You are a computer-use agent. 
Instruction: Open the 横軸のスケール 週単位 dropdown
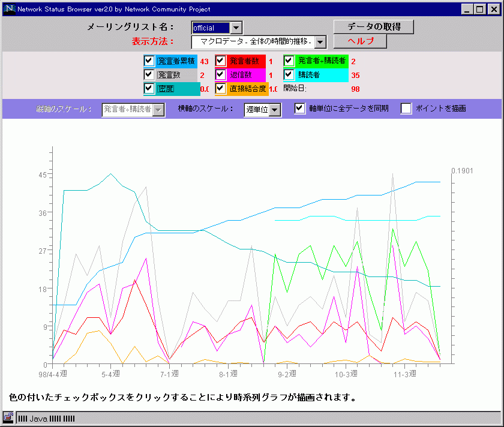click(274, 110)
